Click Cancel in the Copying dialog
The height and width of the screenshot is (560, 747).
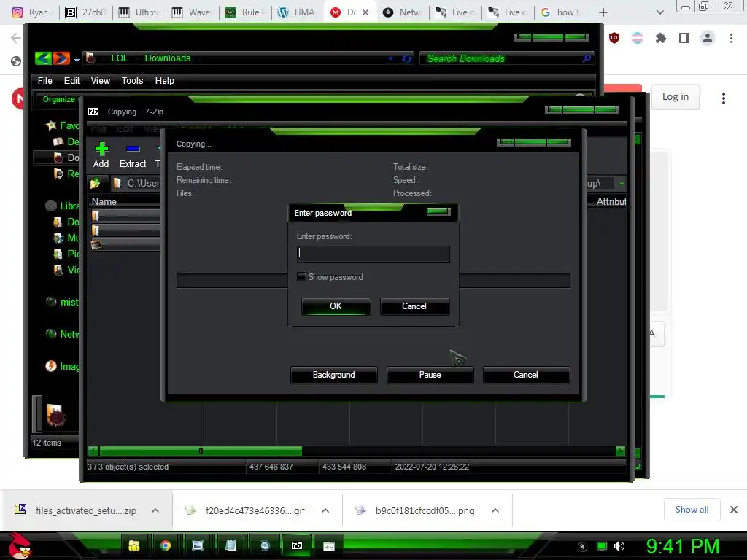pyautogui.click(x=526, y=375)
